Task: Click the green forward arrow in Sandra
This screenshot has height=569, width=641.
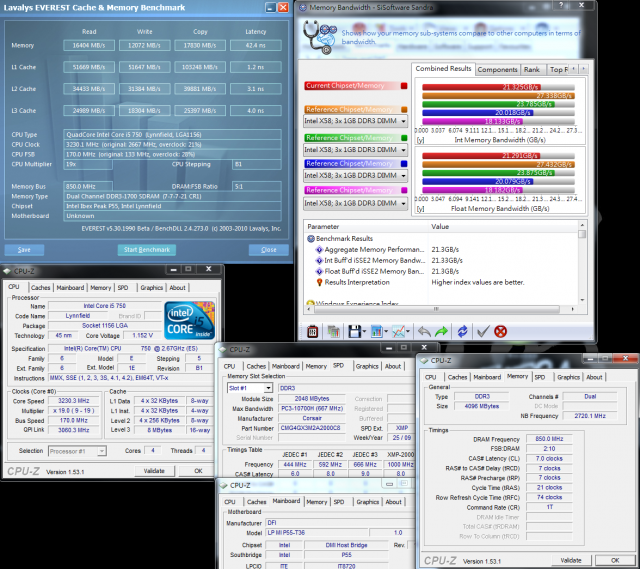Action: 442,331
